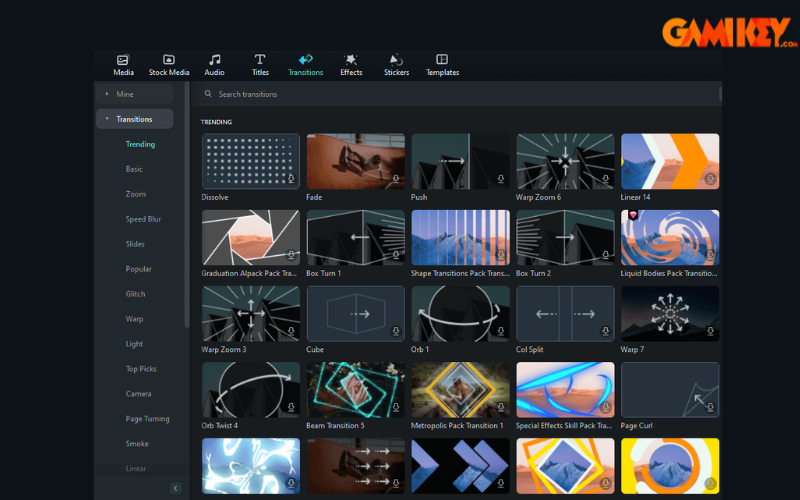This screenshot has height=500, width=800.
Task: Click download icon on Cube transition
Action: pos(395,331)
